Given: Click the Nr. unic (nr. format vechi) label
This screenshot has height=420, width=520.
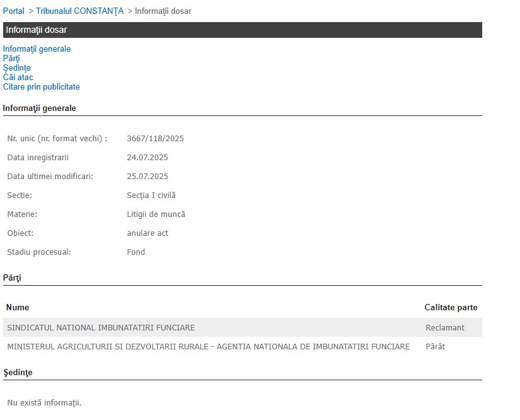Looking at the screenshot, I should click(x=57, y=138).
